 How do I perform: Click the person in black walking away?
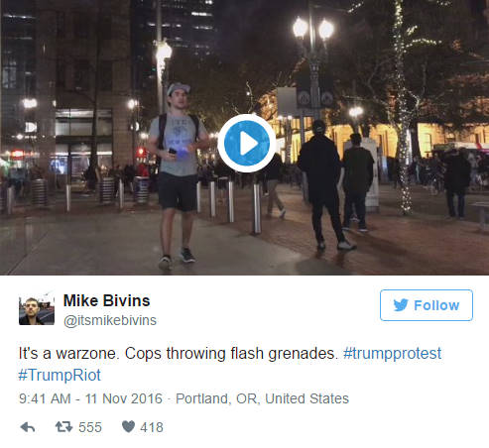tap(322, 185)
